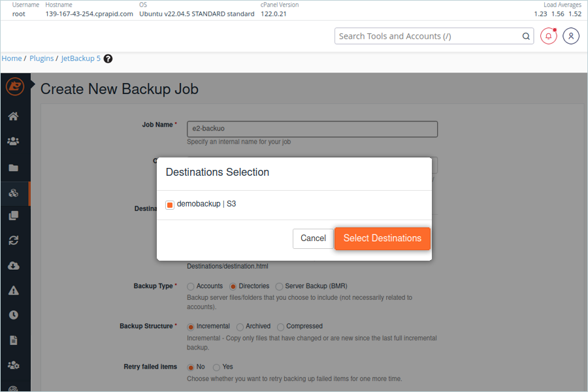Set Retry failed items to Yes
This screenshot has width=588, height=392.
click(216, 367)
